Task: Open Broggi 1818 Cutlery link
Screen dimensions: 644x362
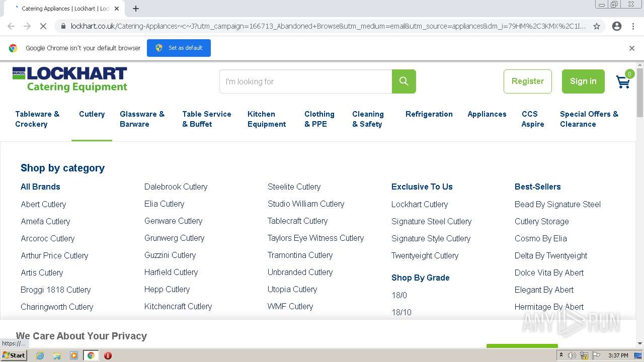Action: [56, 290]
